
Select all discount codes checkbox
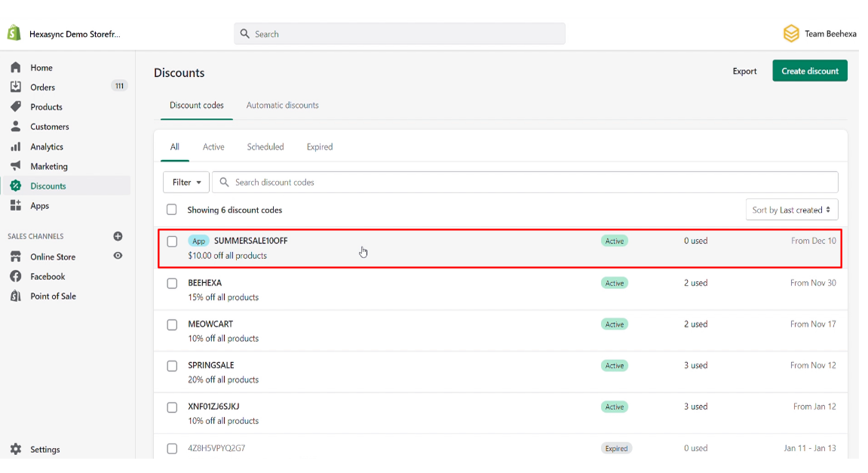pos(172,210)
